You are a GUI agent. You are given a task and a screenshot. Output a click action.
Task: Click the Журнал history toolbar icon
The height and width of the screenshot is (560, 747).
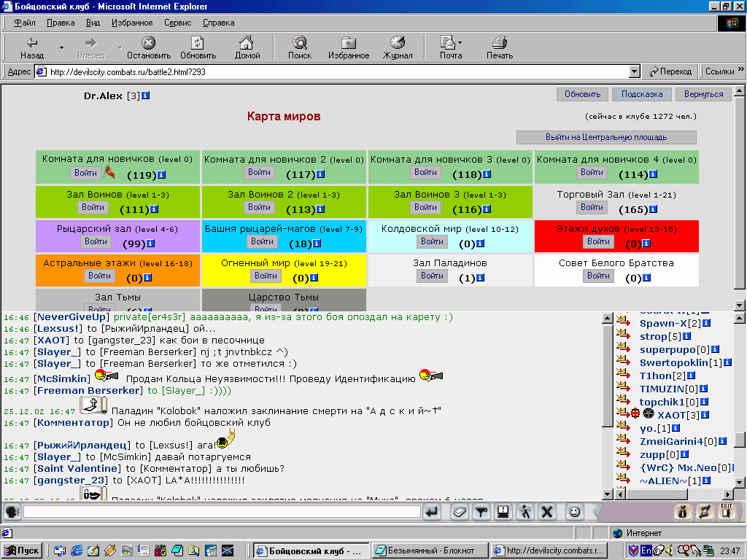(x=398, y=47)
